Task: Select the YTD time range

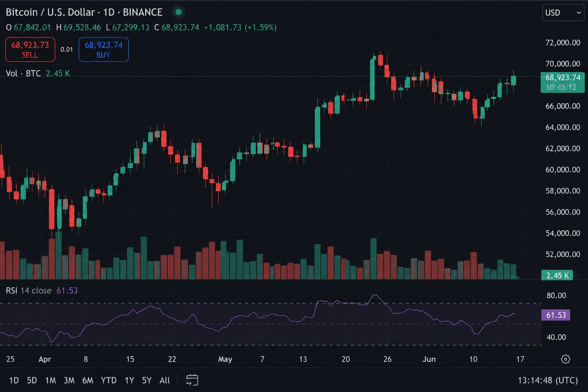Action: pyautogui.click(x=109, y=381)
